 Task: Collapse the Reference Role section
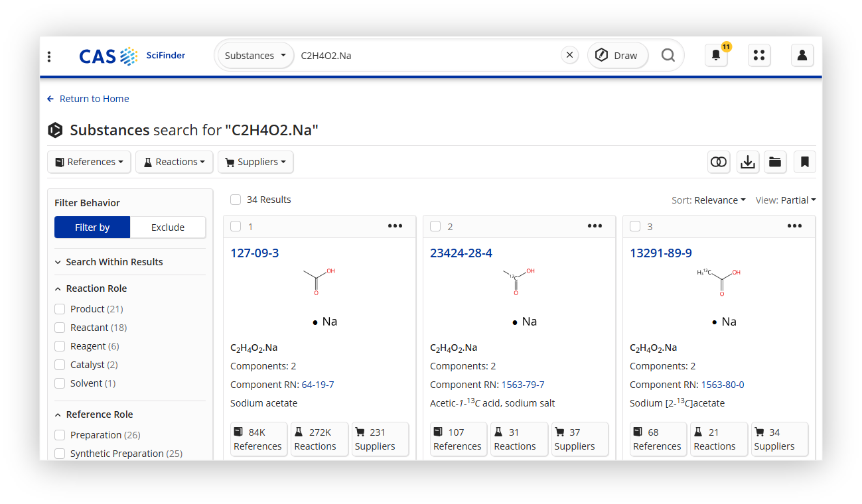pos(94,414)
